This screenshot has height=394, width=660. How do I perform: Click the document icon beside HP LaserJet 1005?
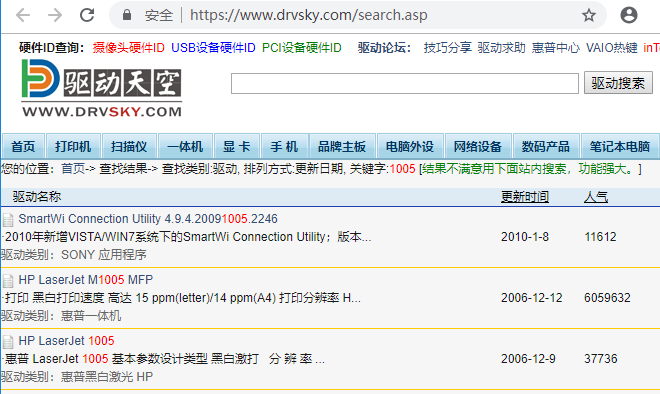point(8,342)
